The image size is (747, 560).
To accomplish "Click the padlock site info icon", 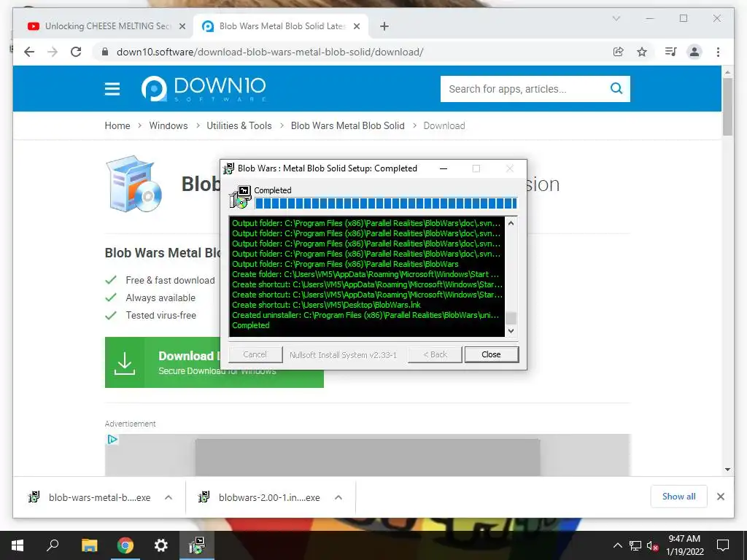I will [x=105, y=52].
